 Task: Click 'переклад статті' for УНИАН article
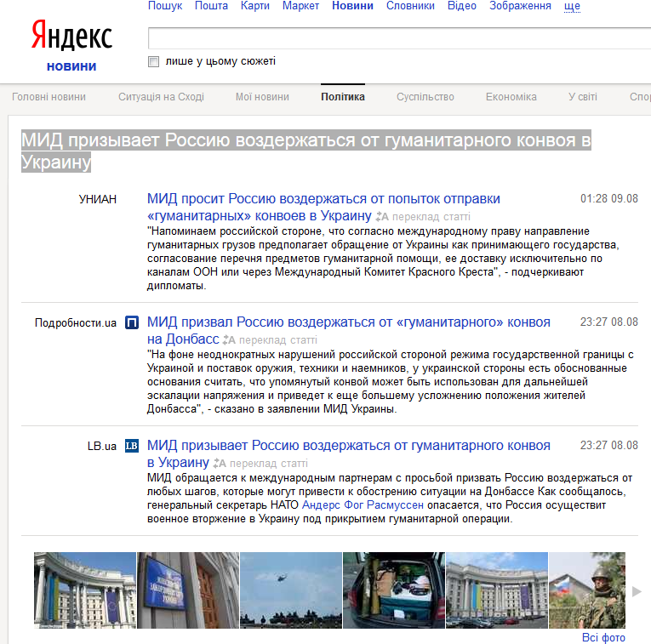431,217
